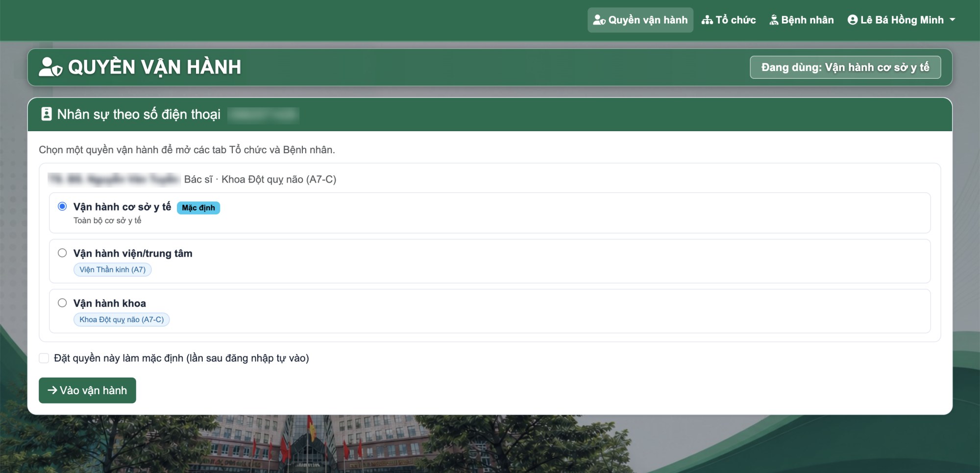Click the Viện Thần kinh (A7) tag
980x473 pixels.
(113, 269)
